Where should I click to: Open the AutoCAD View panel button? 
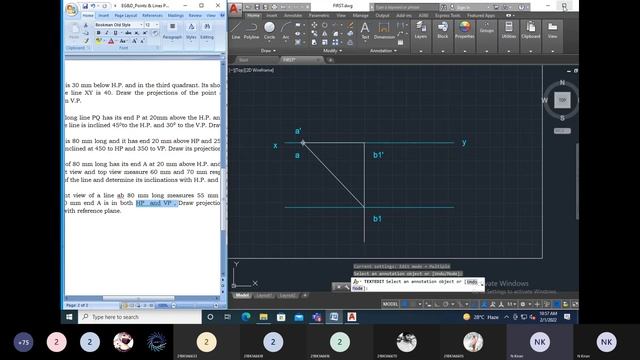coord(552,31)
